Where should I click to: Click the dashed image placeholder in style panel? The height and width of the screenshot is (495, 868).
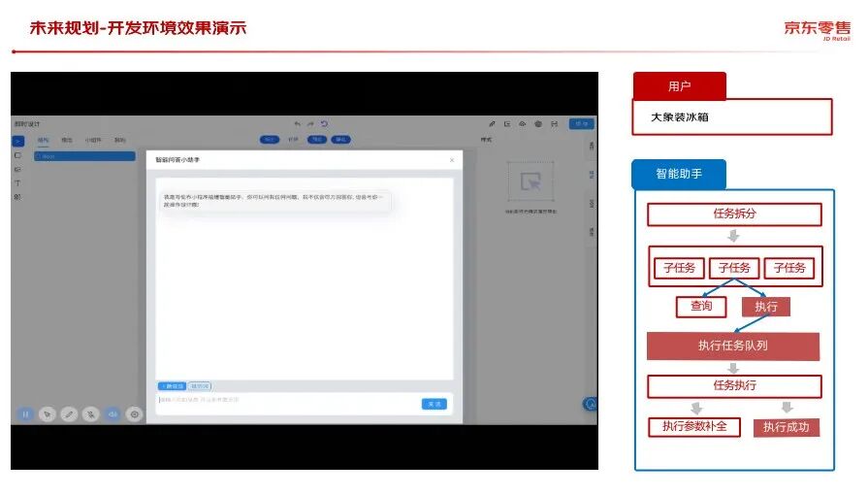tap(530, 181)
